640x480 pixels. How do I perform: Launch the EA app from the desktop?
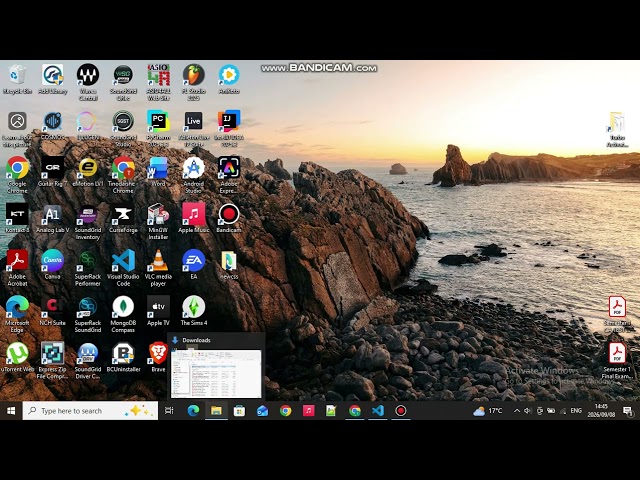(x=193, y=264)
